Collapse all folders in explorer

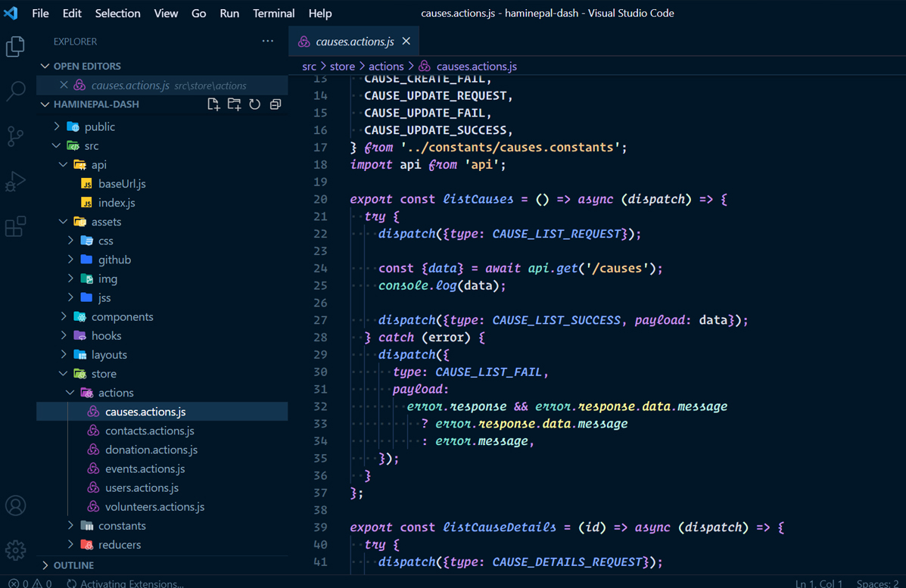tap(275, 104)
